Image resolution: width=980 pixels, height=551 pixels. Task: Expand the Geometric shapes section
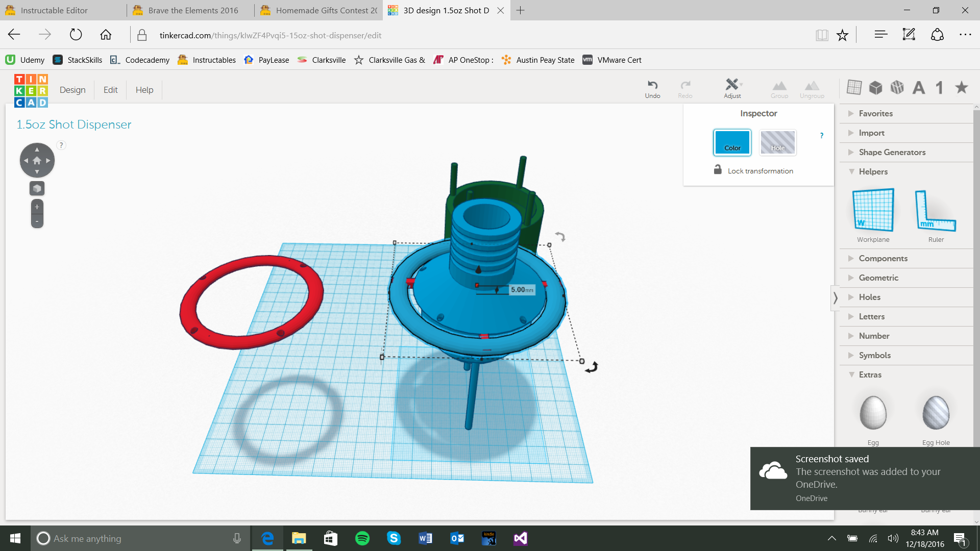point(878,278)
